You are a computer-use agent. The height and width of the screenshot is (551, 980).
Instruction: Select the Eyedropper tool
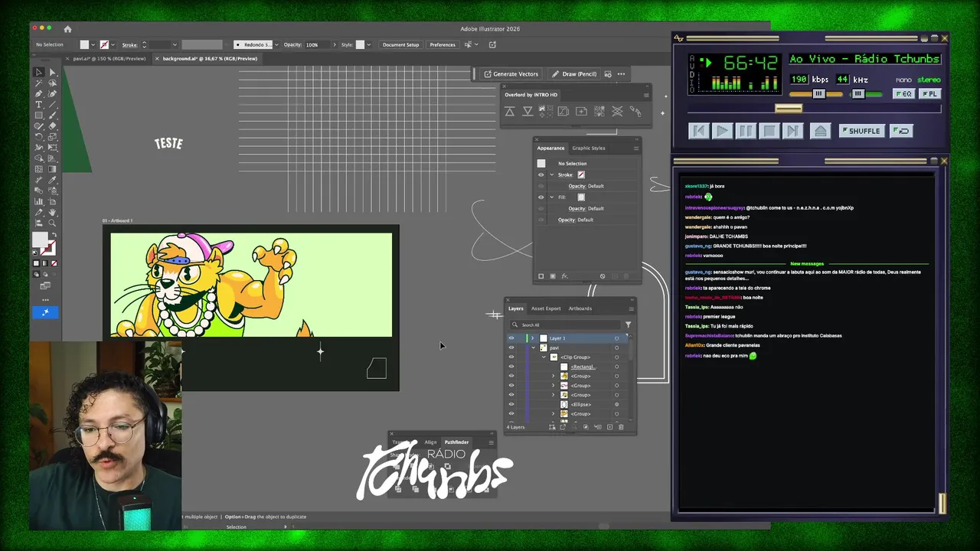(x=52, y=180)
